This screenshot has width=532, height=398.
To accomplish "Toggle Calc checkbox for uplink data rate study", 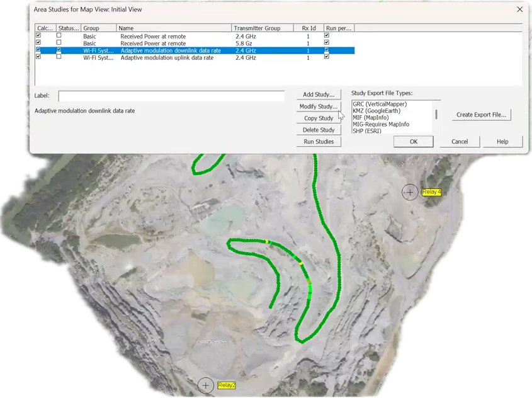I will click(38, 57).
